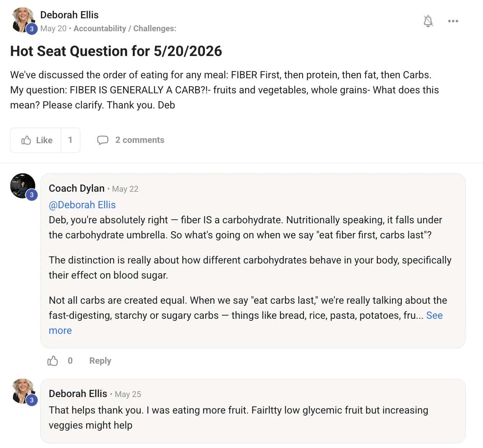Like the Hot Seat Question post
Screen dimensions: 483x448
(36, 140)
